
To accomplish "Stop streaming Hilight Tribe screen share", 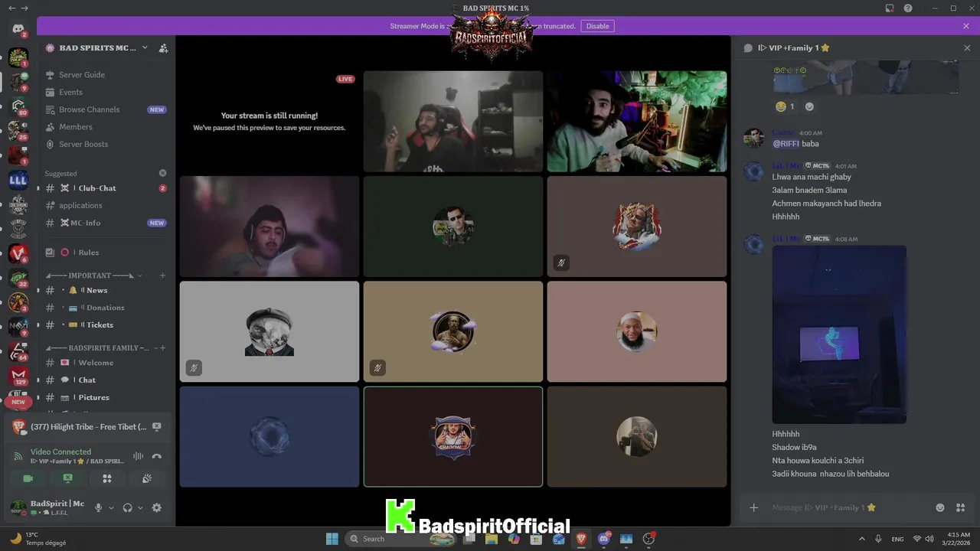I will [157, 427].
